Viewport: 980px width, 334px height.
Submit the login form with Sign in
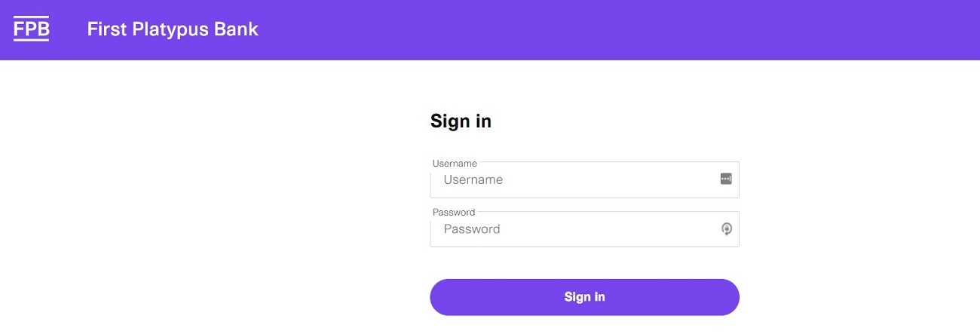584,297
